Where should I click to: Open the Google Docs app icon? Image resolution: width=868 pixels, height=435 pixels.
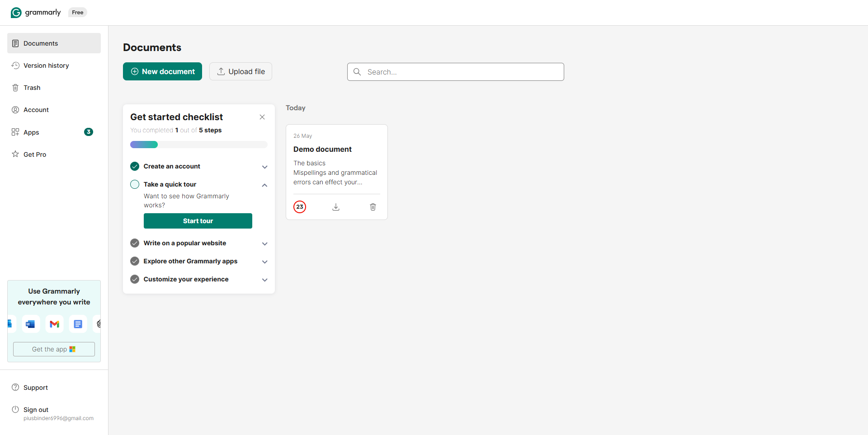(x=78, y=324)
